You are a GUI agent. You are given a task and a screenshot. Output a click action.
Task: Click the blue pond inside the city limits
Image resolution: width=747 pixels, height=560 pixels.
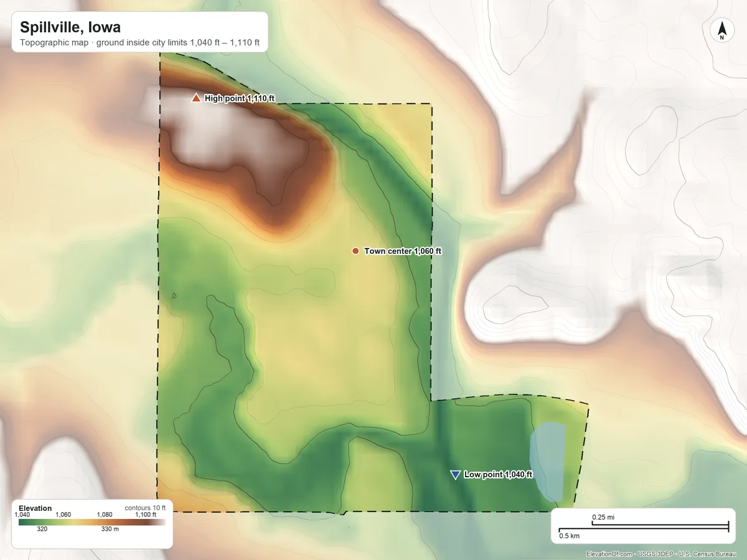(548, 461)
